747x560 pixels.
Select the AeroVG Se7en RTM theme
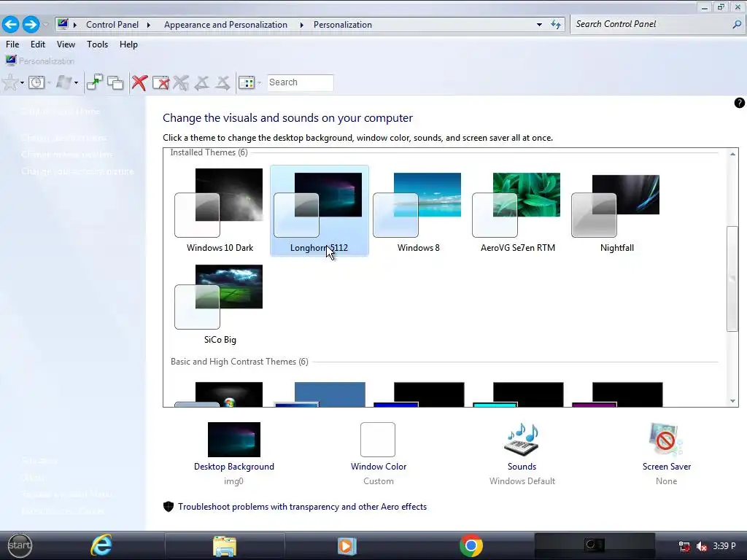pos(517,211)
